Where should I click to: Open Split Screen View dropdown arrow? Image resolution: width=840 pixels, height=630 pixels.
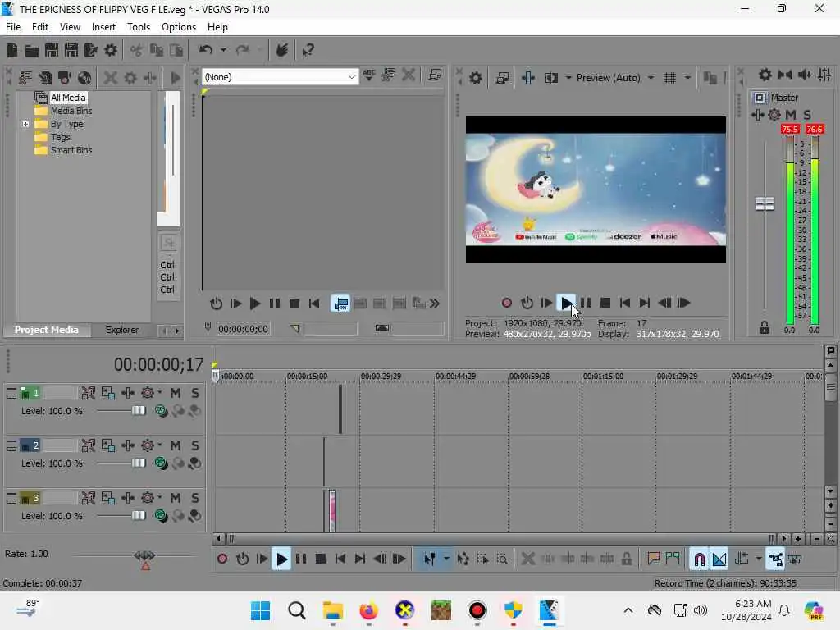point(568,78)
